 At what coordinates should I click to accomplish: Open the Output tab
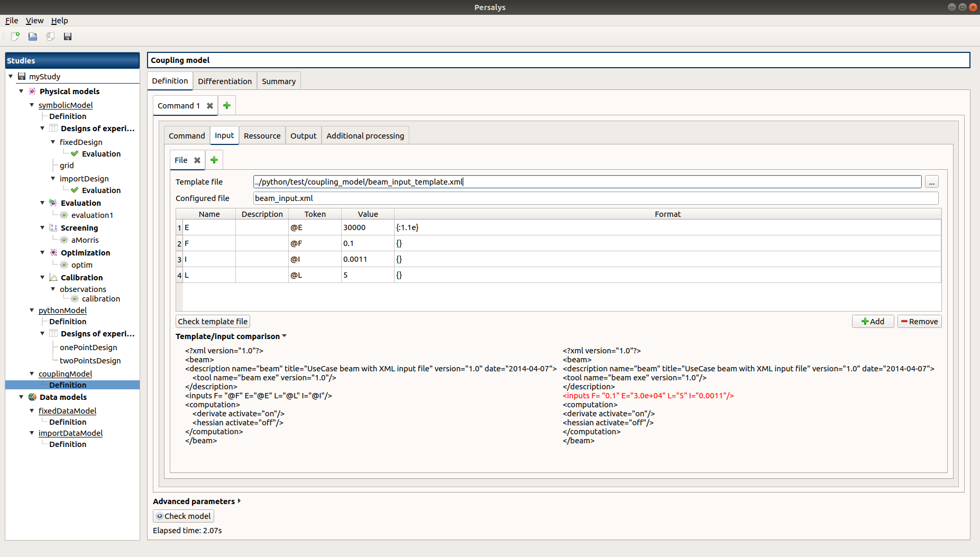point(303,136)
